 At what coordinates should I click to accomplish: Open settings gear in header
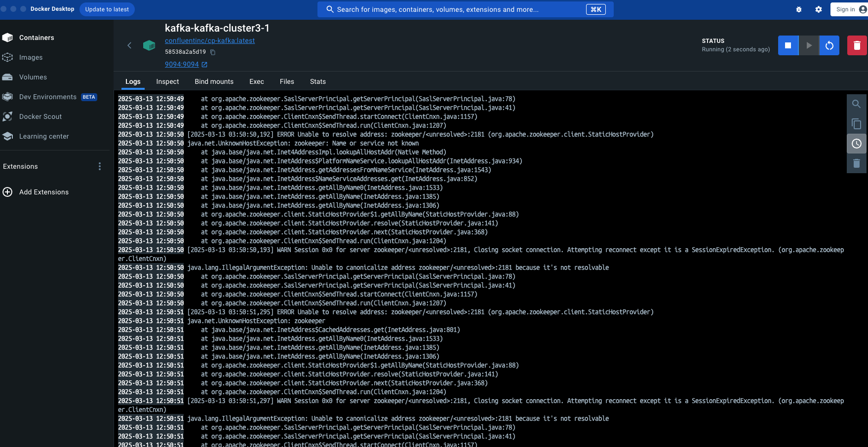point(819,9)
